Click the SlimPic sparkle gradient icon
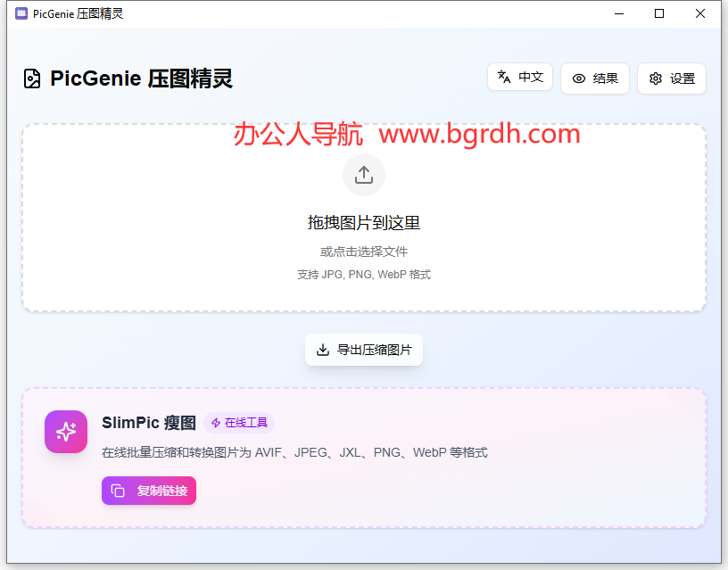 point(66,432)
